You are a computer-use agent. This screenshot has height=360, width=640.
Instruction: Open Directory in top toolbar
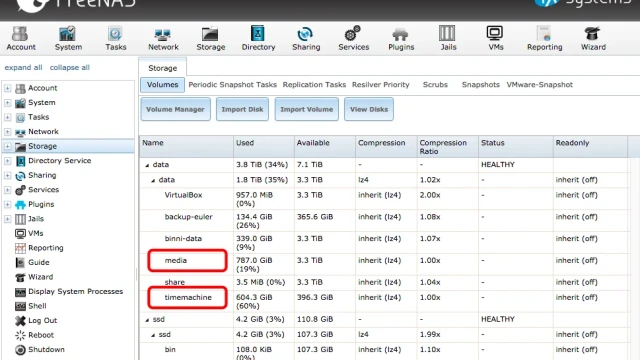coord(258,38)
